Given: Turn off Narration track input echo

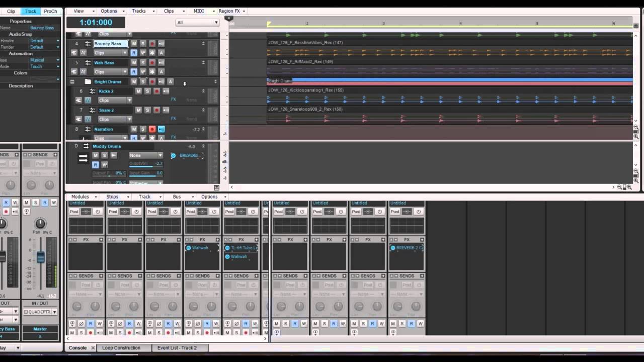Looking at the screenshot, I should coord(162,129).
